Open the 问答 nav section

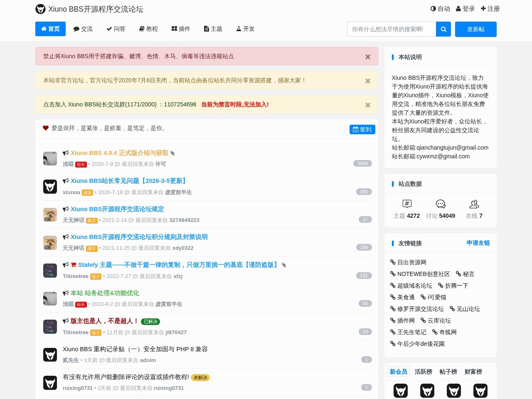coord(116,29)
